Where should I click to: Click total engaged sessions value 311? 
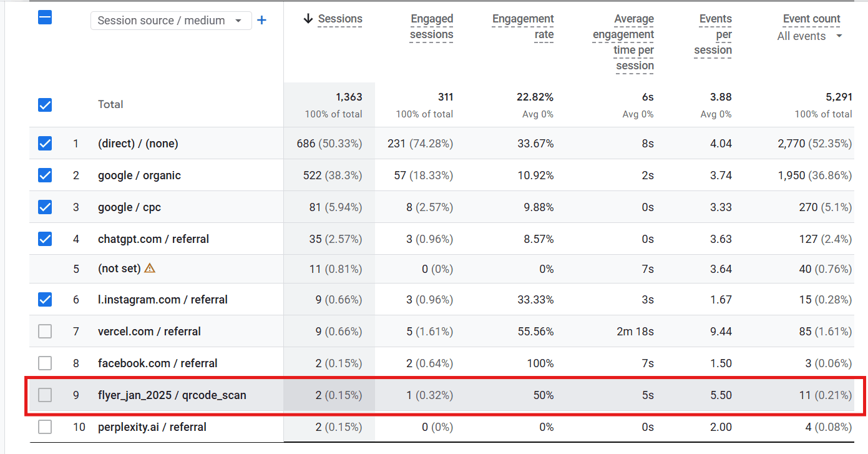click(x=445, y=97)
